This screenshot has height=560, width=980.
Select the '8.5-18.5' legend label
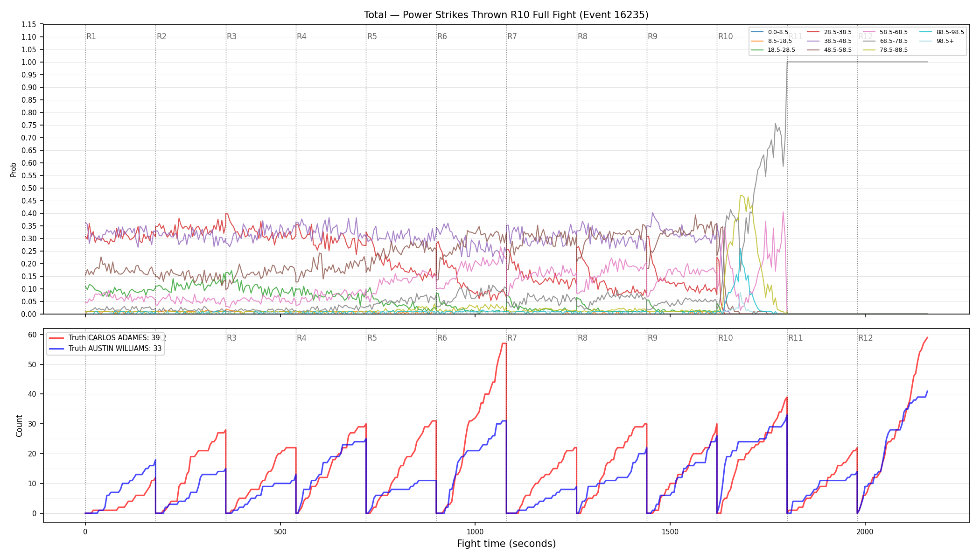780,41
